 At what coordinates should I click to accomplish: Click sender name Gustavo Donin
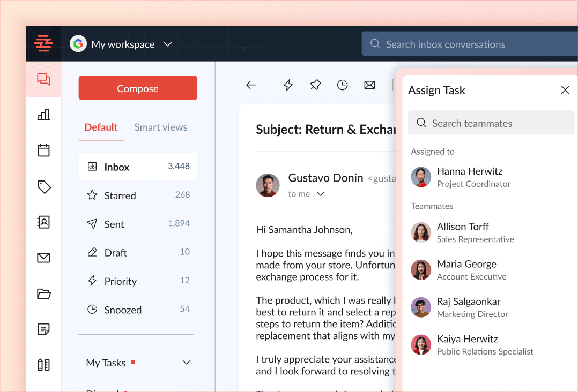pos(325,178)
